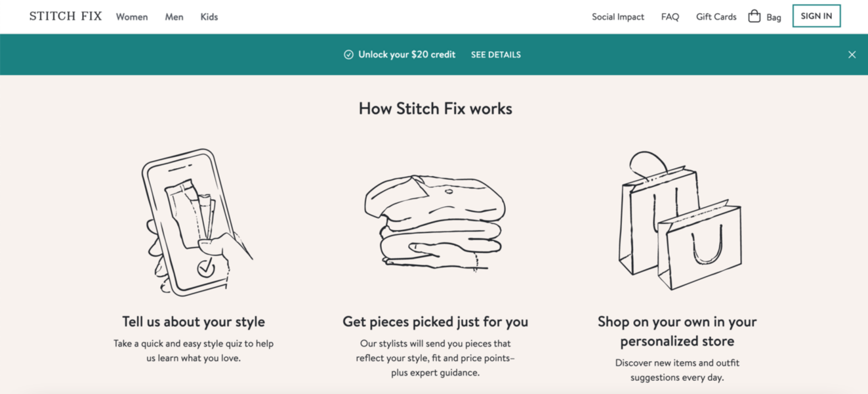Click the Stitch Fix logo

tap(65, 16)
